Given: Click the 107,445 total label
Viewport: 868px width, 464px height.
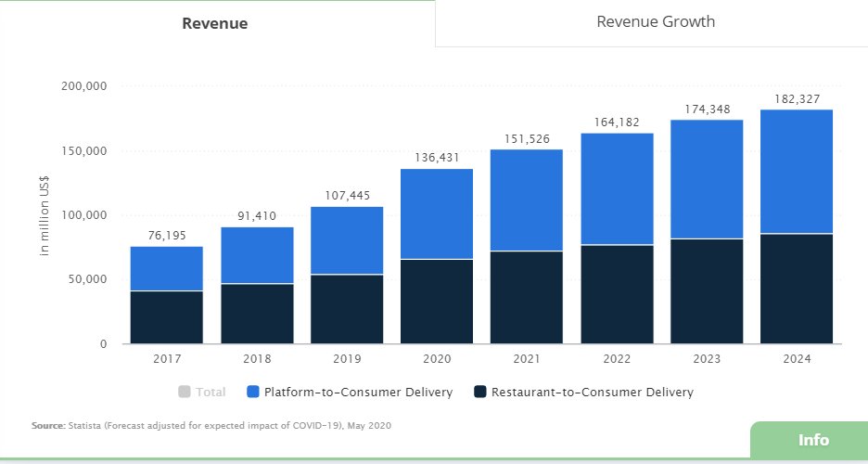Looking at the screenshot, I should (x=347, y=196).
